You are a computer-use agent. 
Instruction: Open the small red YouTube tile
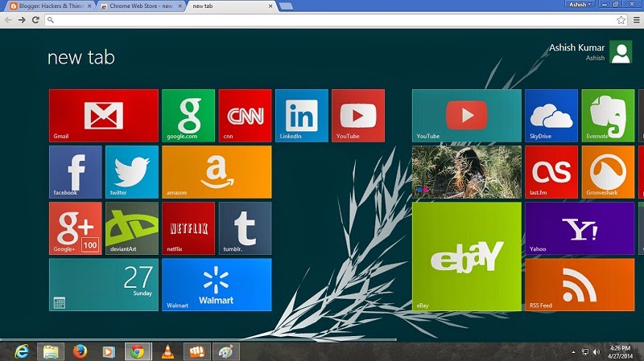[358, 116]
